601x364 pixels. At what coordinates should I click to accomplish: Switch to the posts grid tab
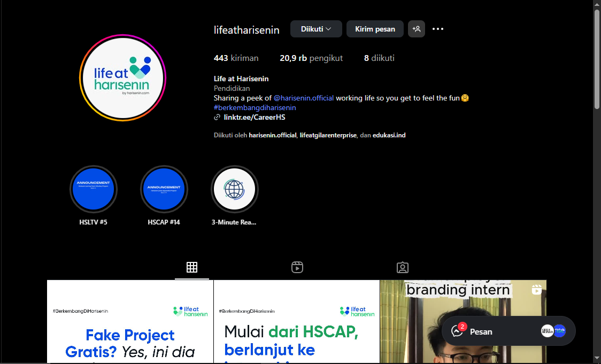191,267
